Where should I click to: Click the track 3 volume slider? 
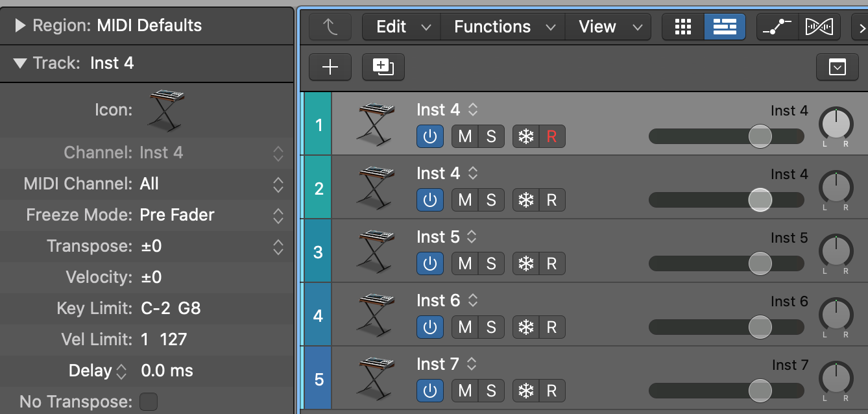727,263
